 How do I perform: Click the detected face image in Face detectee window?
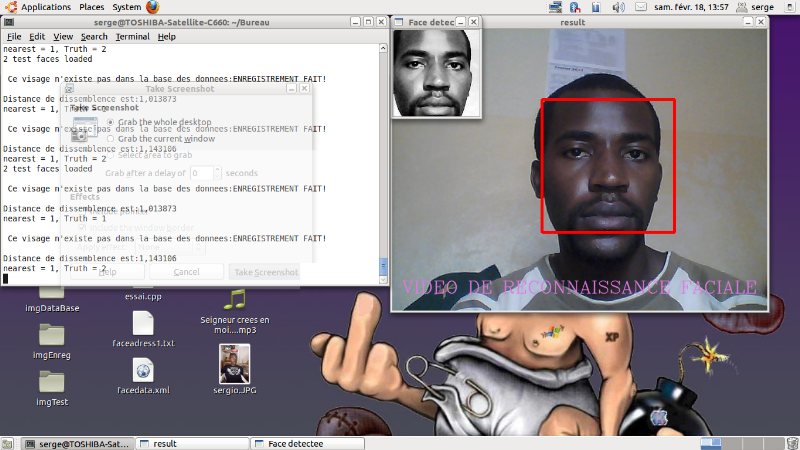coord(436,73)
